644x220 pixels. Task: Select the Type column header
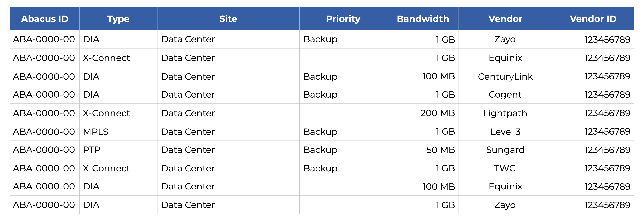point(118,19)
